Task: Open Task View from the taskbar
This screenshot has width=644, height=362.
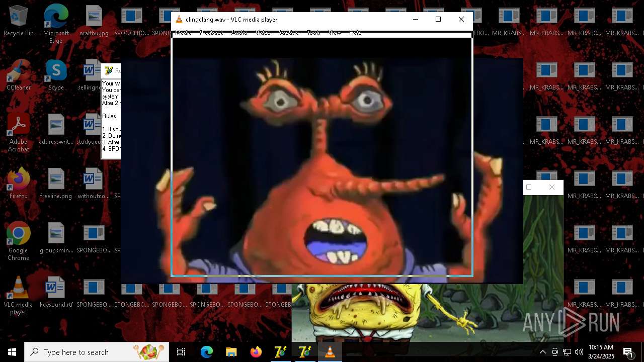Action: coord(181,352)
